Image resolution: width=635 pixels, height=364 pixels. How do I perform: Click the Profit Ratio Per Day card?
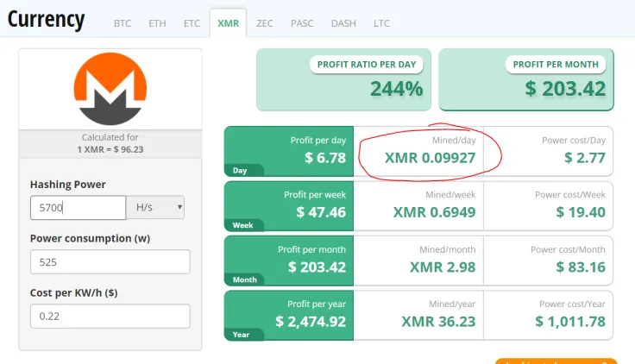pos(344,79)
